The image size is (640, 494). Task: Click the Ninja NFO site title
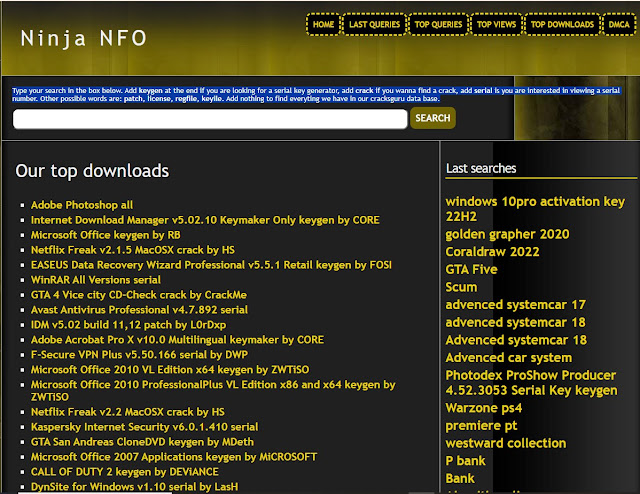(83, 38)
